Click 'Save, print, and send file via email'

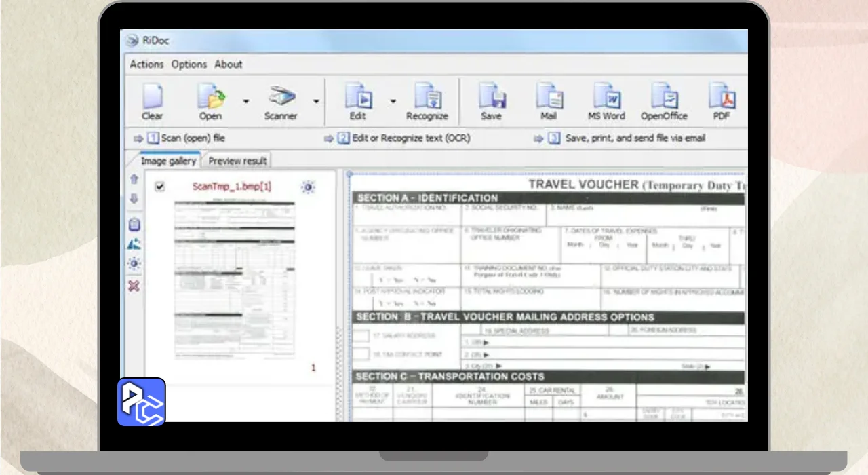(635, 138)
